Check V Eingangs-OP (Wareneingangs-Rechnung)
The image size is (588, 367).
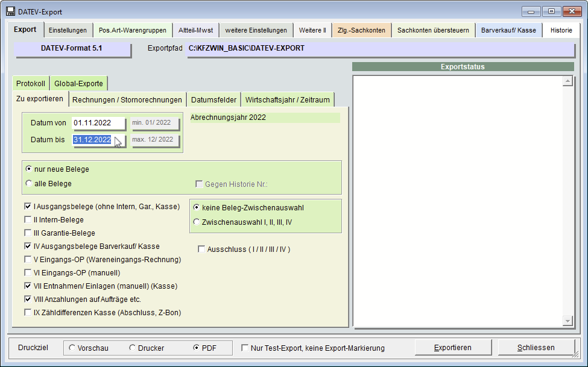[x=28, y=259]
